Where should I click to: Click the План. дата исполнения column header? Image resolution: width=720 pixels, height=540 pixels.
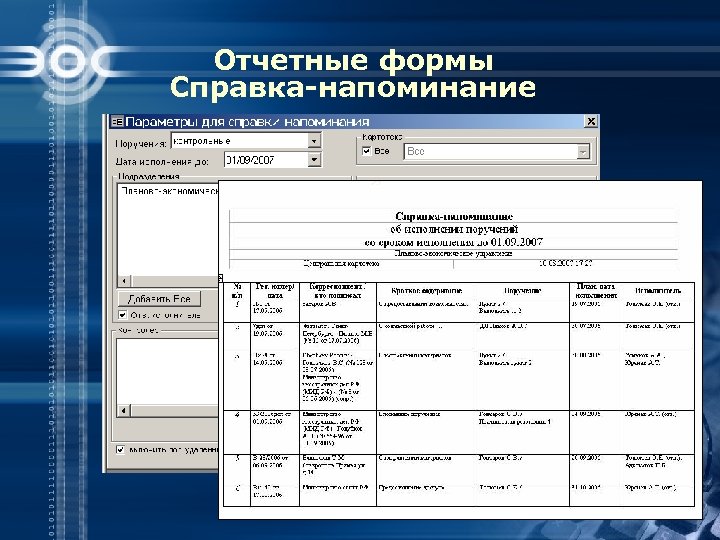tap(596, 291)
